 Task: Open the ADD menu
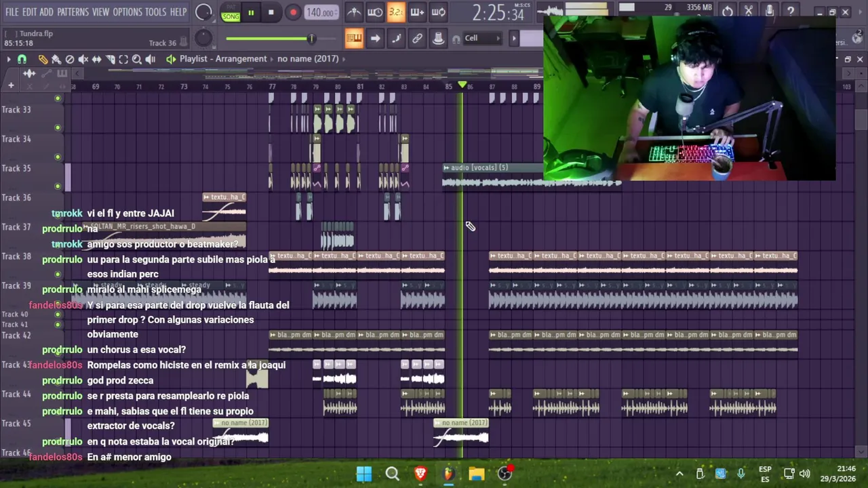point(46,12)
